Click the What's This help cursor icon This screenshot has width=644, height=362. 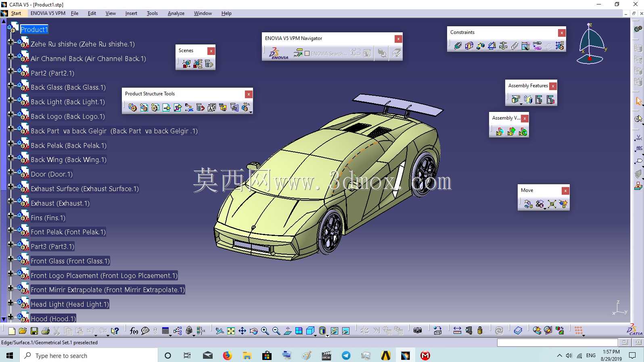(x=115, y=331)
